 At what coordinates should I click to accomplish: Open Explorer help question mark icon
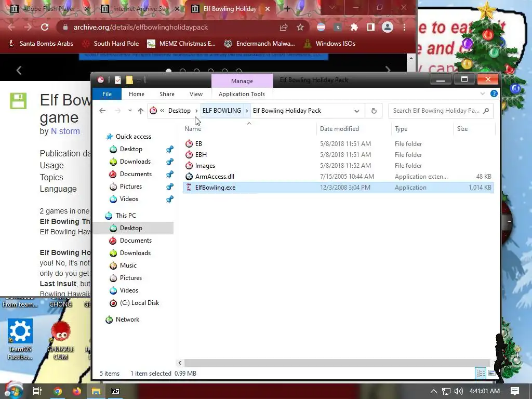tap(494, 94)
